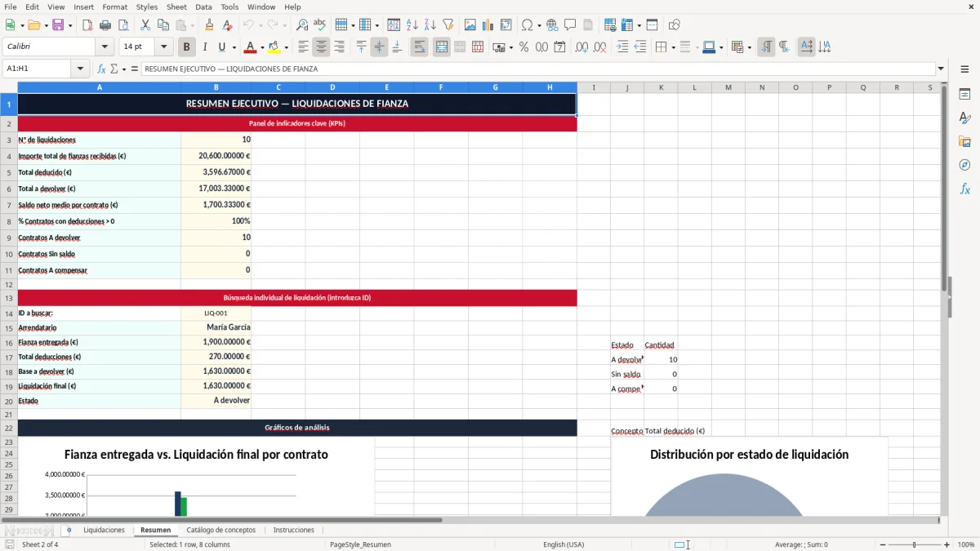
Task: Click Delete Decimal Place icon
Action: click(599, 47)
